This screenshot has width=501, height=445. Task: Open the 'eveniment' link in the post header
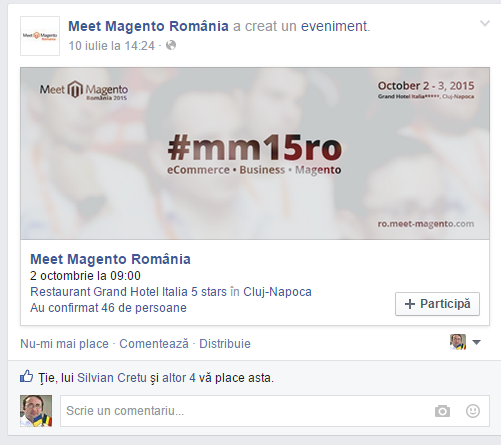[335, 26]
